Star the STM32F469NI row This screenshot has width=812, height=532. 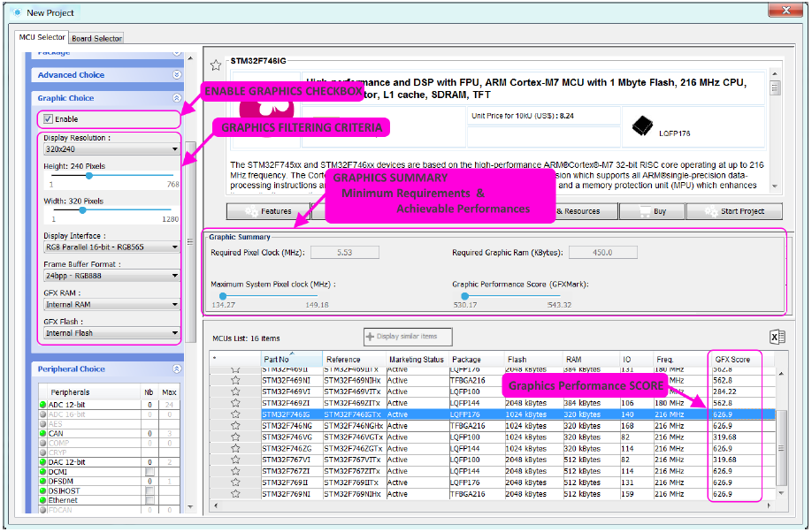pyautogui.click(x=235, y=380)
